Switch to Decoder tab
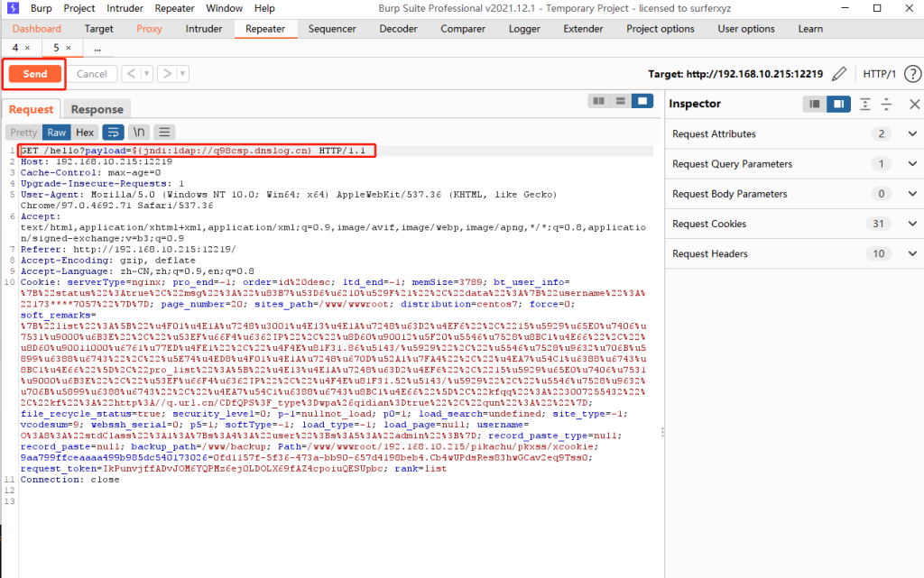This screenshot has height=578, width=924. coord(398,29)
